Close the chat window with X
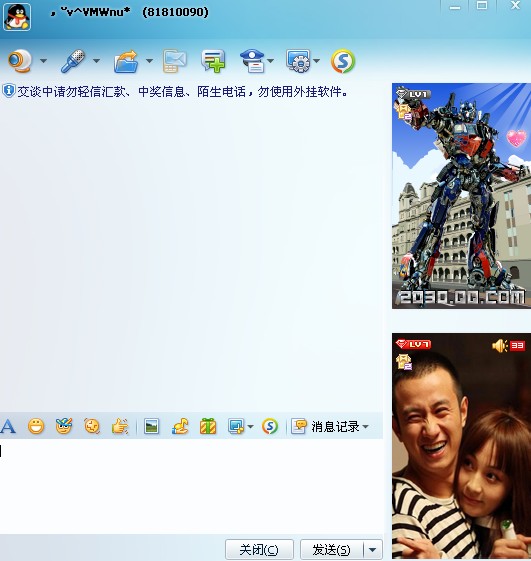531x561 pixels. pyautogui.click(x=515, y=6)
